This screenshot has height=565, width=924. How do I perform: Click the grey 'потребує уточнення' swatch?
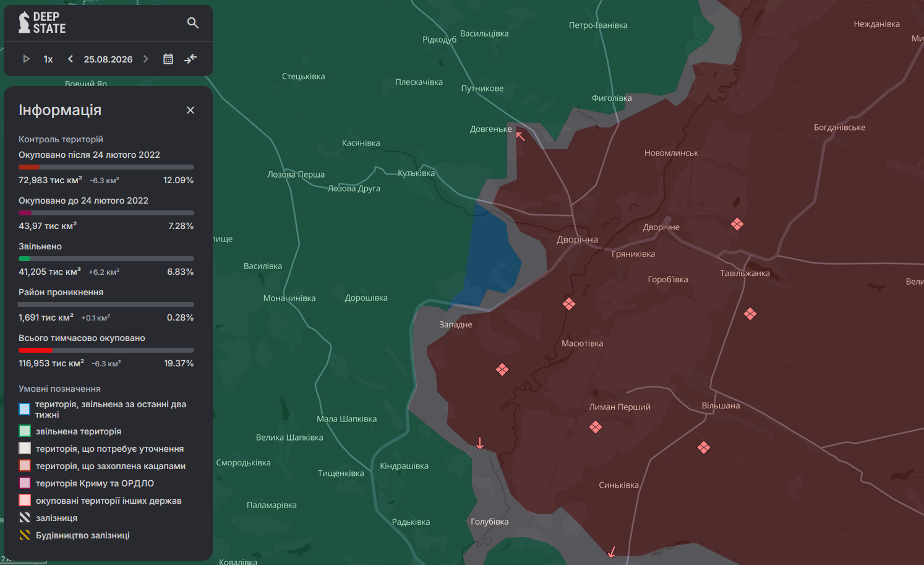click(25, 449)
